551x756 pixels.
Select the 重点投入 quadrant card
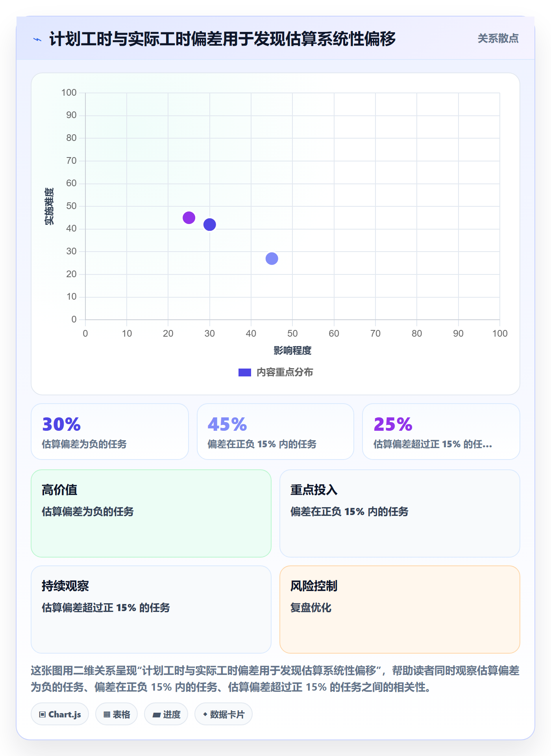(400, 513)
